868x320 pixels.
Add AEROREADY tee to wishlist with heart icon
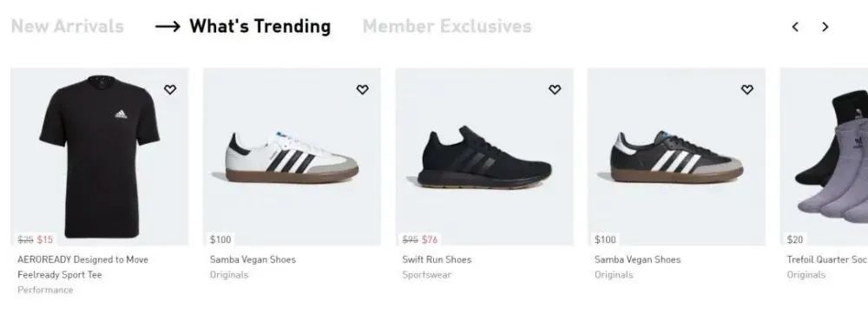(x=170, y=89)
